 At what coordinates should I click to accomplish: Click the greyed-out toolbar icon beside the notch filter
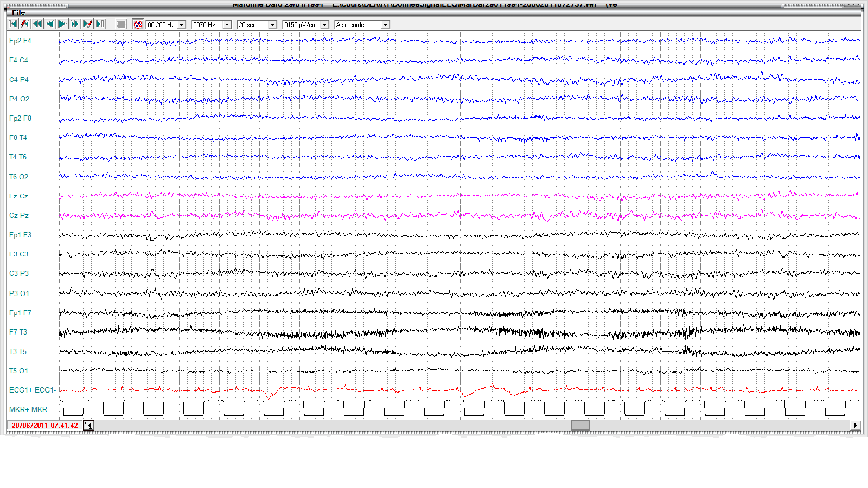click(x=121, y=24)
